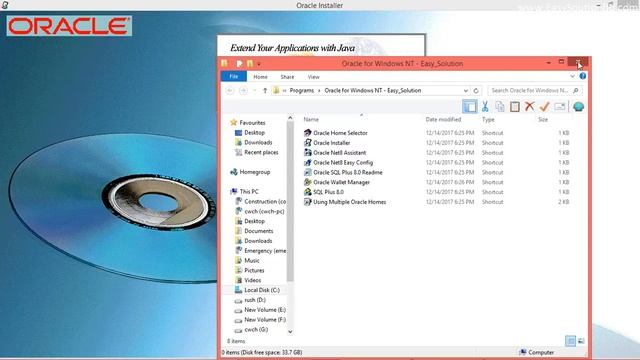Refresh the current folder view

tap(476, 91)
